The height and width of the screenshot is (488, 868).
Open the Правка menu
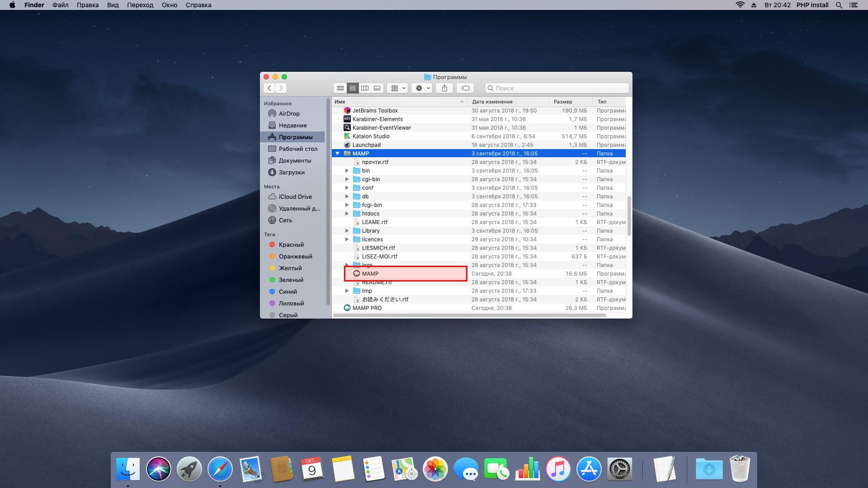pyautogui.click(x=88, y=5)
